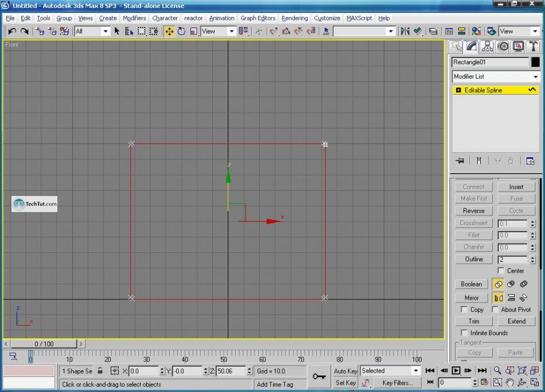Click Show End Result toggle icon
The height and width of the screenshot is (392, 545).
tap(479, 161)
